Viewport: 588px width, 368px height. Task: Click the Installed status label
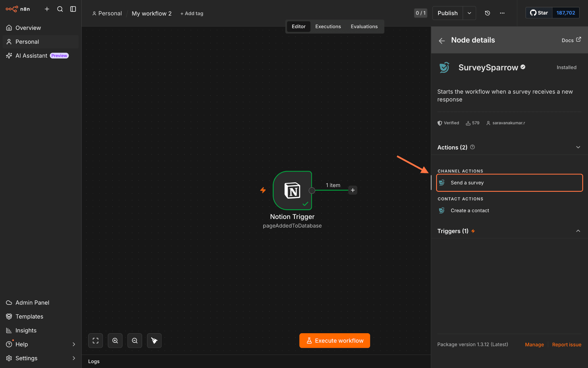pos(566,67)
